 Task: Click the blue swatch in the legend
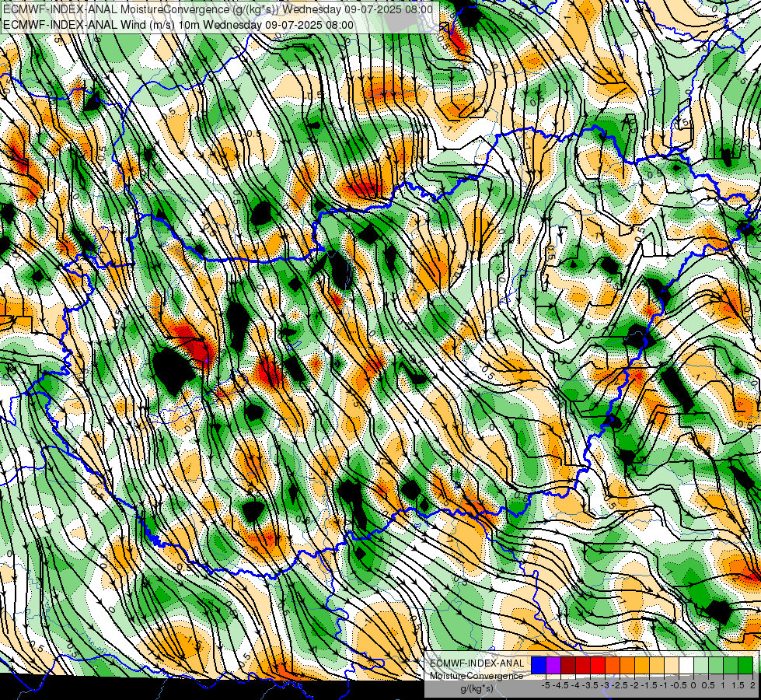pos(539,665)
